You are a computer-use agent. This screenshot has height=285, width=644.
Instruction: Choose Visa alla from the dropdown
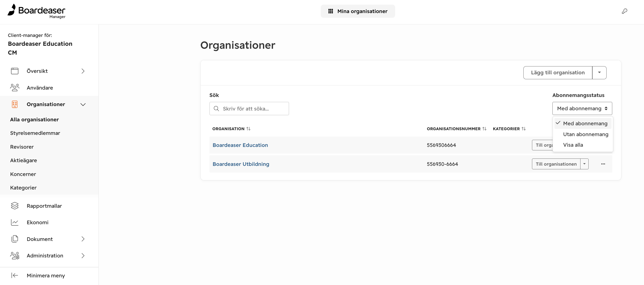tap(582, 145)
